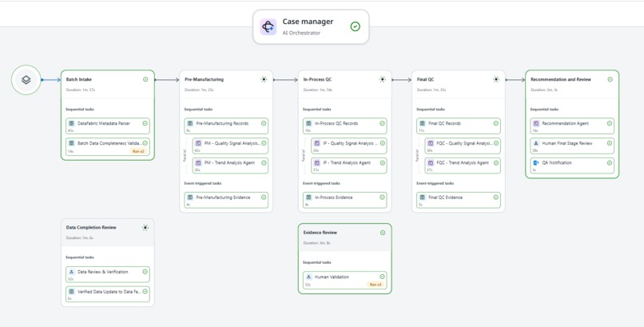Click the Data Review & Verification person icon
Screen dimensions: 644x327
coord(71,272)
